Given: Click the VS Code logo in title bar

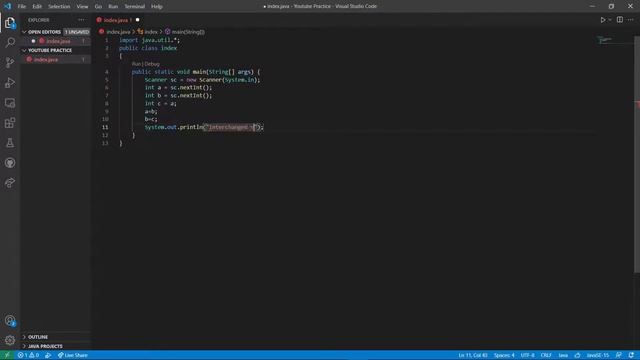Looking at the screenshot, I should pos(7,6).
